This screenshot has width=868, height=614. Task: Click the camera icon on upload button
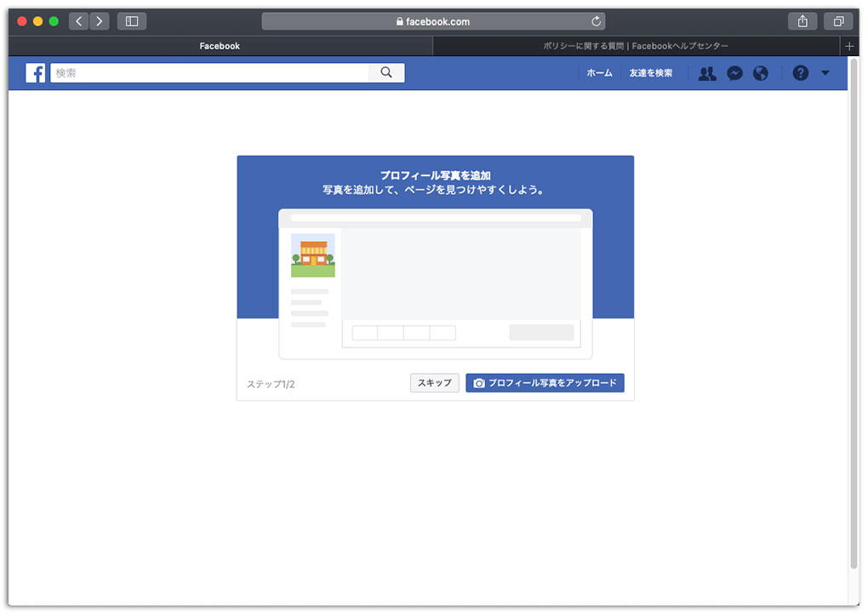pos(481,382)
